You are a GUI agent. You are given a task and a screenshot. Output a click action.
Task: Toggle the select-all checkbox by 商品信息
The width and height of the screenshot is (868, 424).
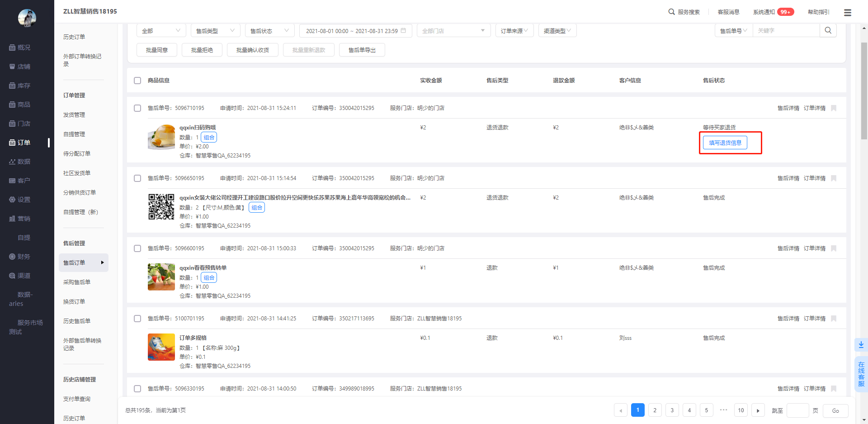(x=137, y=81)
